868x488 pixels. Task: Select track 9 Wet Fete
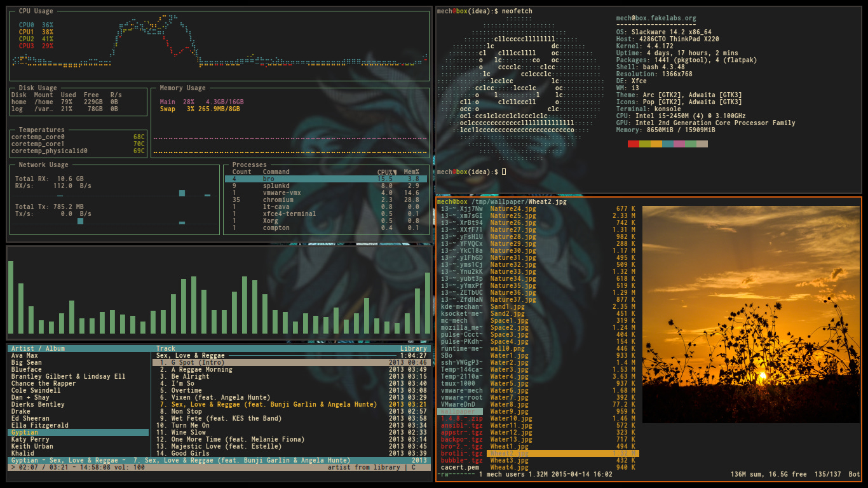point(220,418)
